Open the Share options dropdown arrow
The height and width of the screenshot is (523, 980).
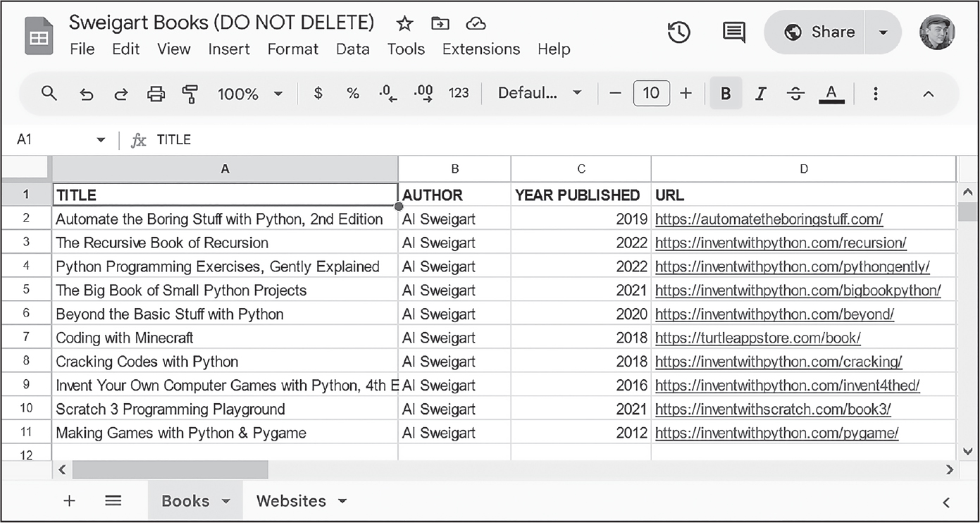coord(883,32)
